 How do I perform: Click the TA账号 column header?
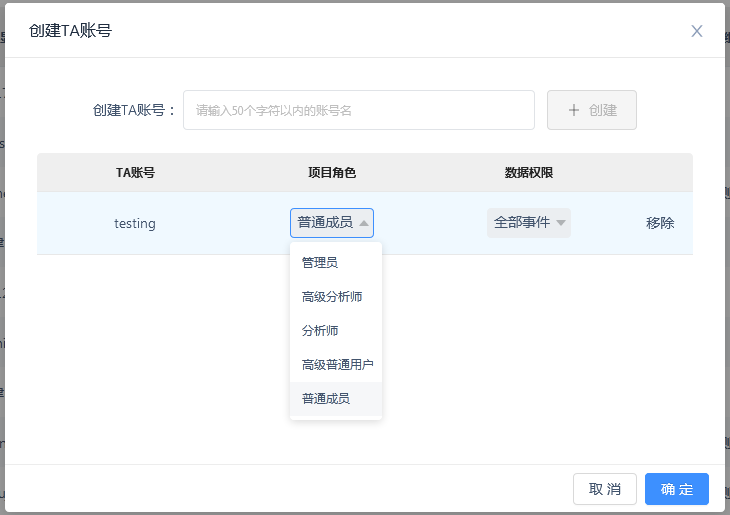point(135,172)
